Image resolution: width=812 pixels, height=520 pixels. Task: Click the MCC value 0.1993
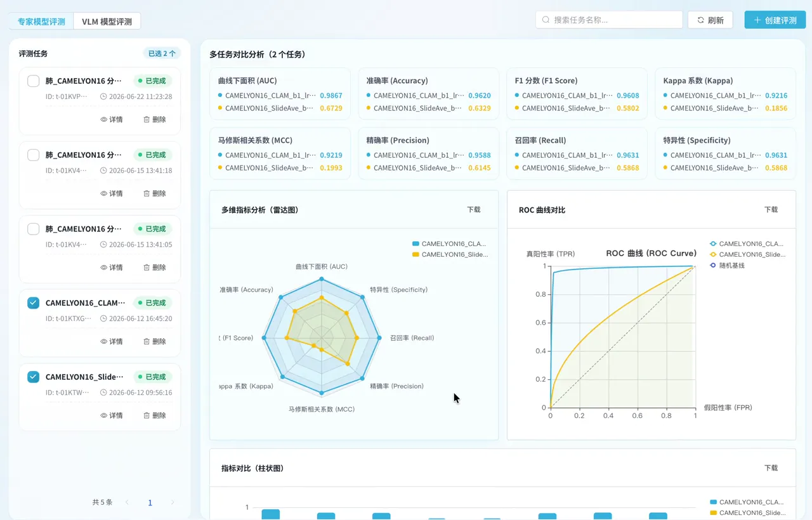point(331,168)
